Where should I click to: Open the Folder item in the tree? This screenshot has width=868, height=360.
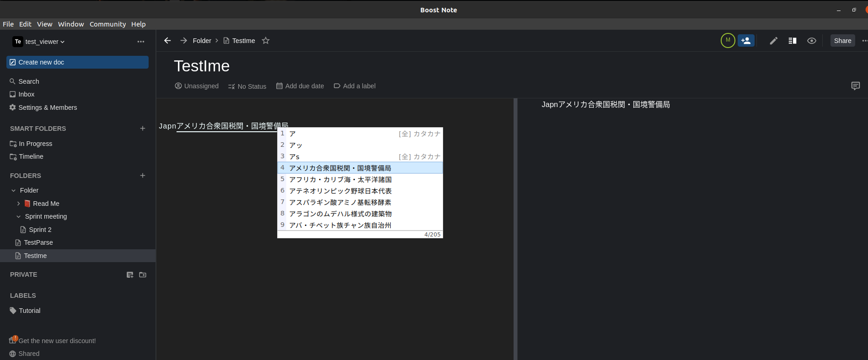click(x=29, y=190)
